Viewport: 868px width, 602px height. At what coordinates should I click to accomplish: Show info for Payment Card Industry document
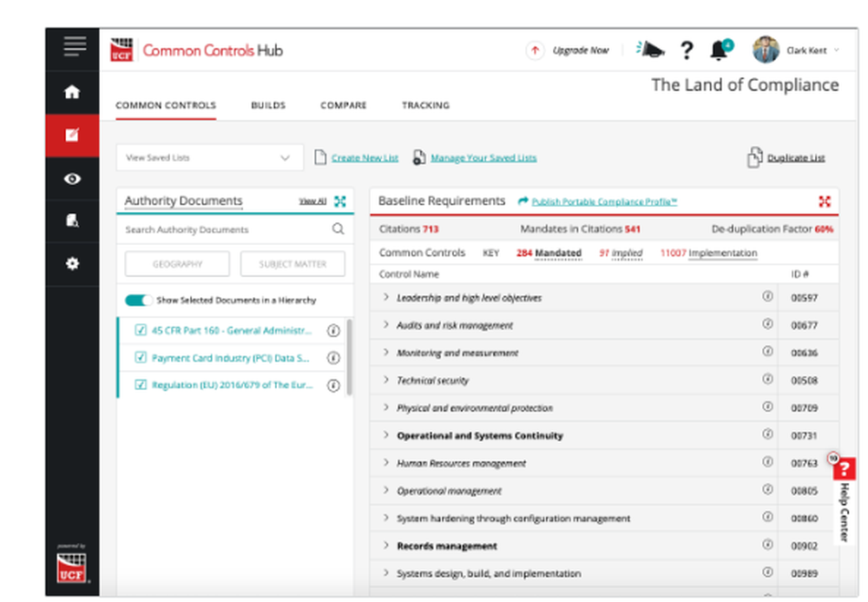click(333, 358)
